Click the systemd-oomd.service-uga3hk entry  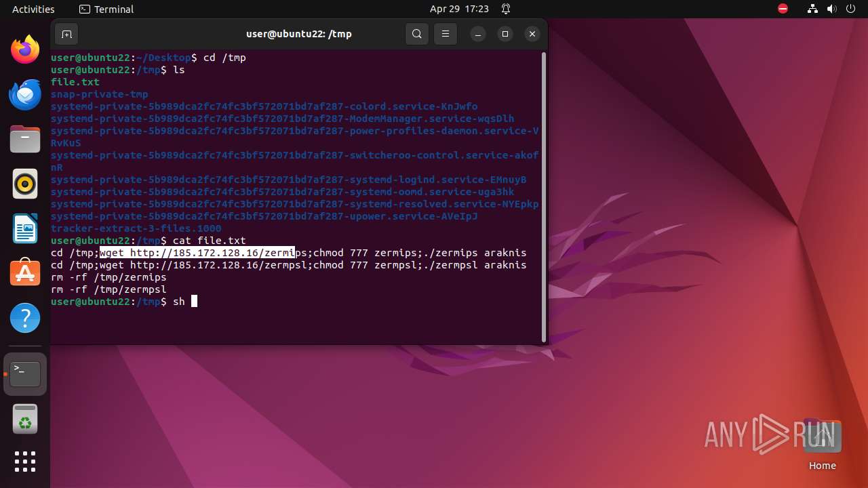(283, 192)
